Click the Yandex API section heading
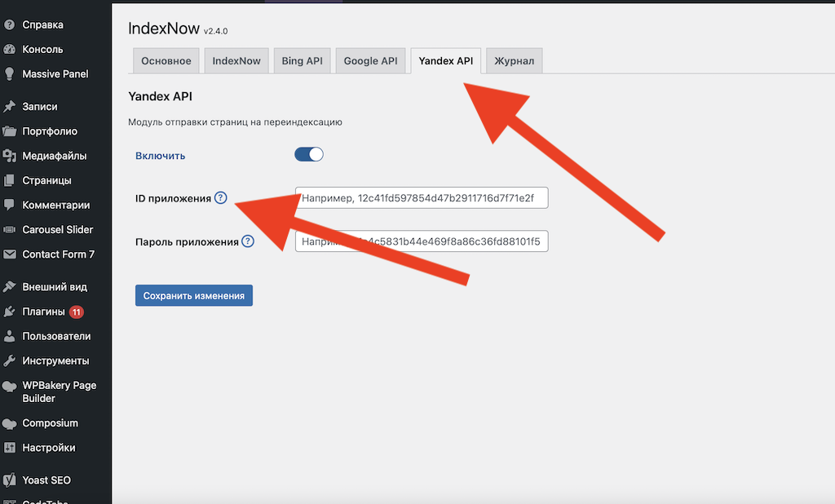The height and width of the screenshot is (504, 835). pos(161,96)
